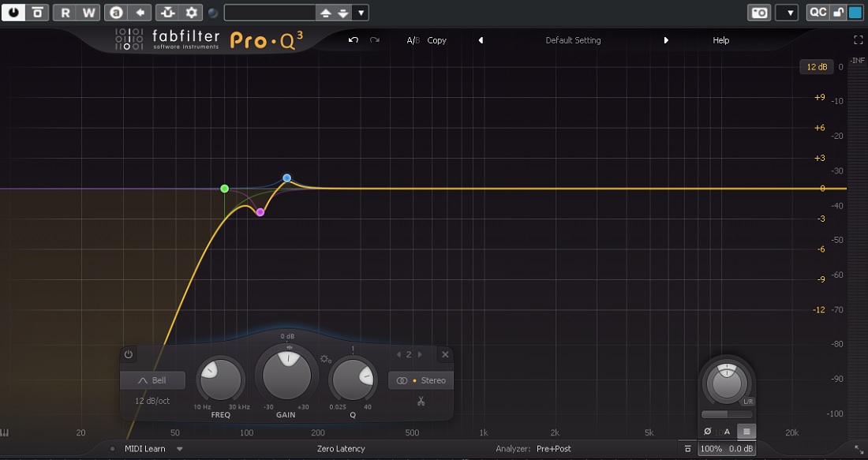Enable the R (read automation) button

[x=65, y=12]
